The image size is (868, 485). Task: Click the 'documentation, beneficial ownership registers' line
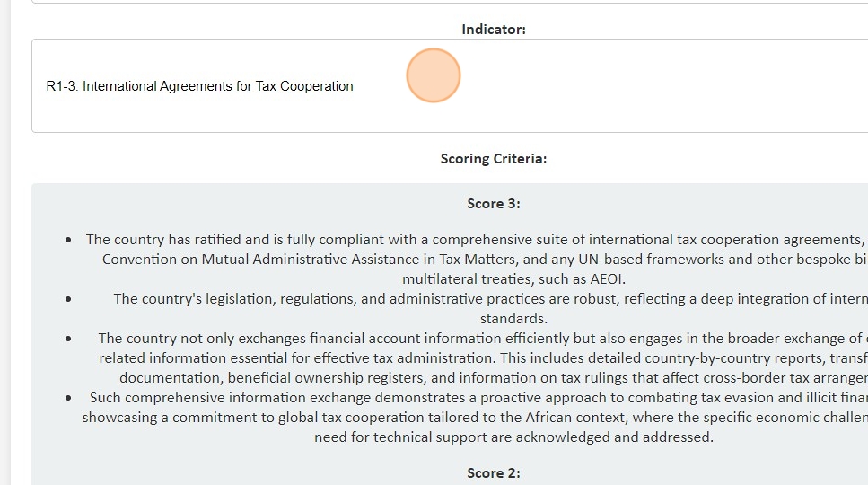485,378
